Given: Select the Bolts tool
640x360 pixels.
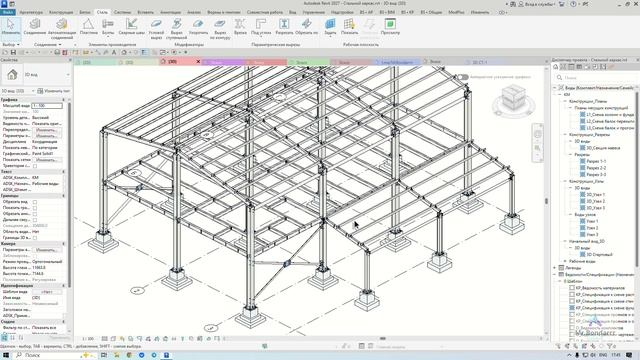Looking at the screenshot, I should (108, 27).
